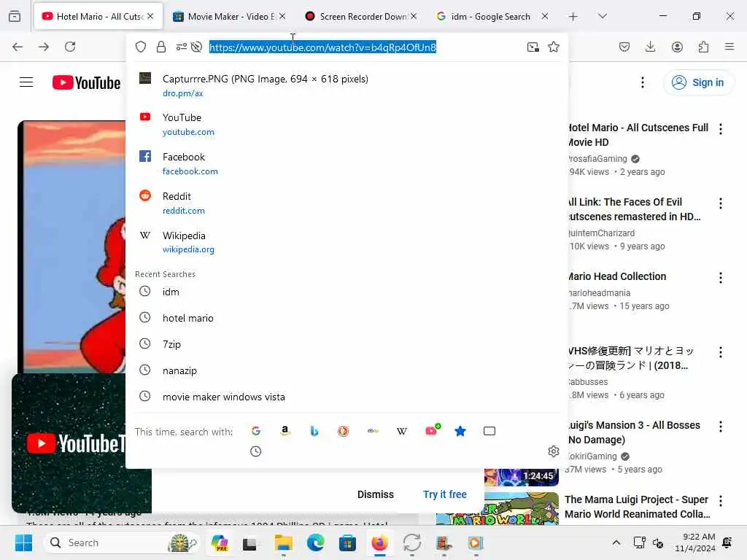The height and width of the screenshot is (560, 747).
Task: Open YouTube settings three-dot menu
Action: click(x=643, y=82)
